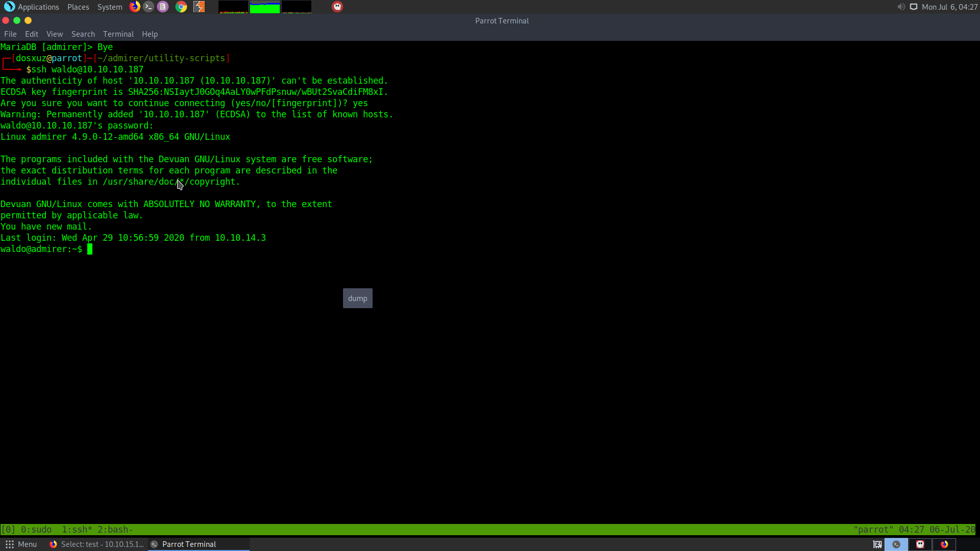Open the View menu
Image resolution: width=980 pixels, height=551 pixels.
click(x=55, y=34)
